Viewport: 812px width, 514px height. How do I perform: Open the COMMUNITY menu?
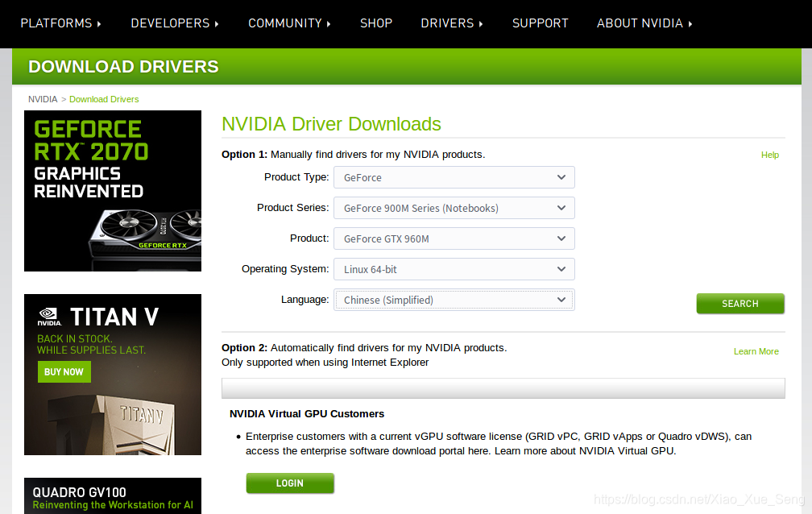pyautogui.click(x=289, y=23)
